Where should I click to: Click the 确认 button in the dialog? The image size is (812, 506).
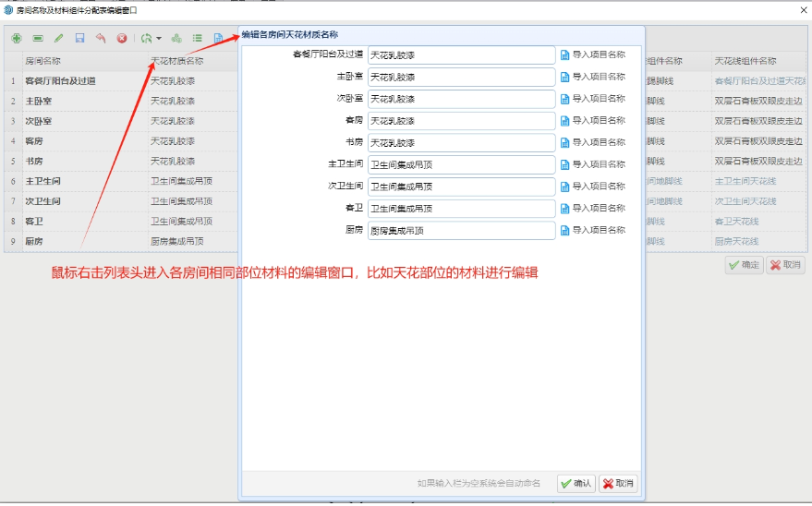coord(576,483)
